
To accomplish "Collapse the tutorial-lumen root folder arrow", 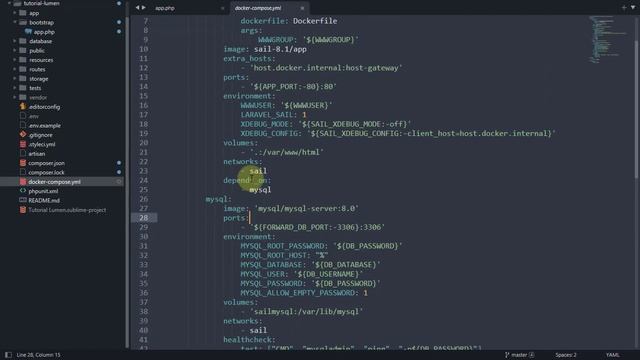I will click(9, 3).
